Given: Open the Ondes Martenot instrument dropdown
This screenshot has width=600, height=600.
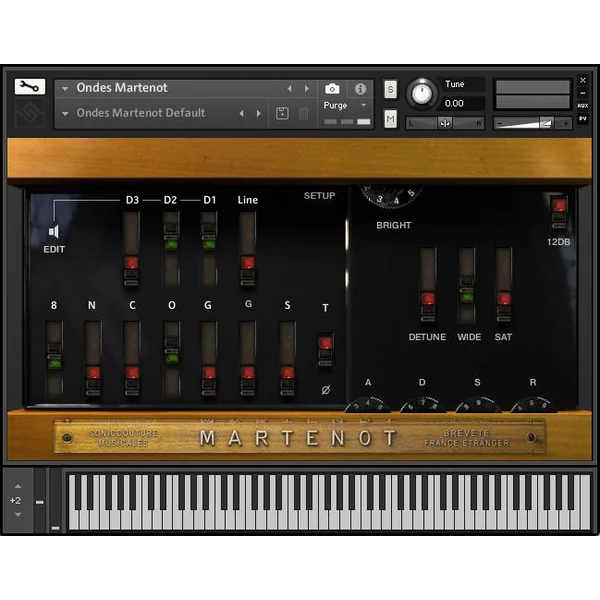Looking at the screenshot, I should pyautogui.click(x=65, y=89).
